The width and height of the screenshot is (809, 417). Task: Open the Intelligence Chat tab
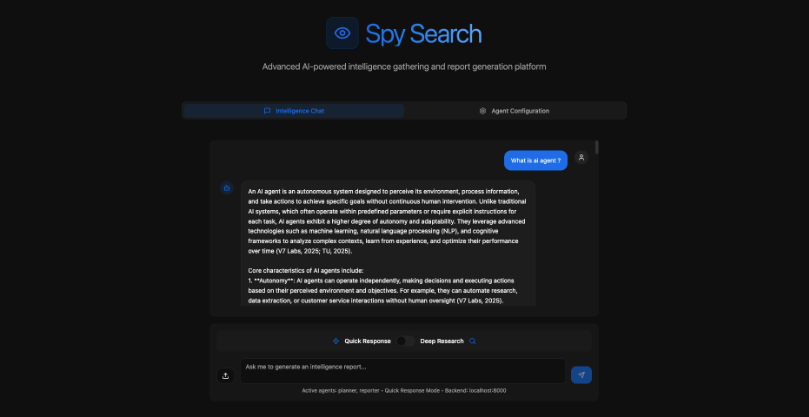tap(294, 111)
